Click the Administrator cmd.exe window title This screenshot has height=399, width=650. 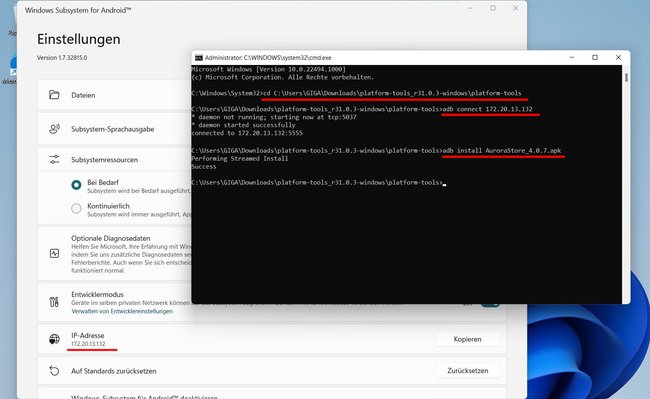tap(268, 58)
